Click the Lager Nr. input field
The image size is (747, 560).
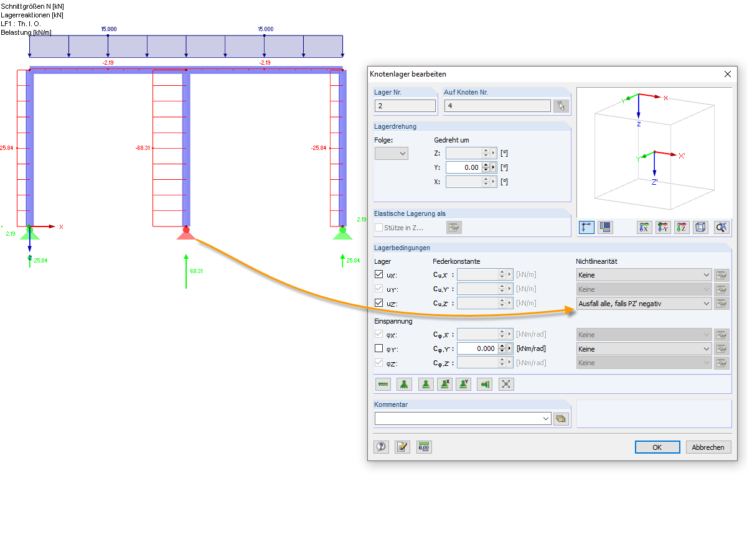(x=405, y=106)
